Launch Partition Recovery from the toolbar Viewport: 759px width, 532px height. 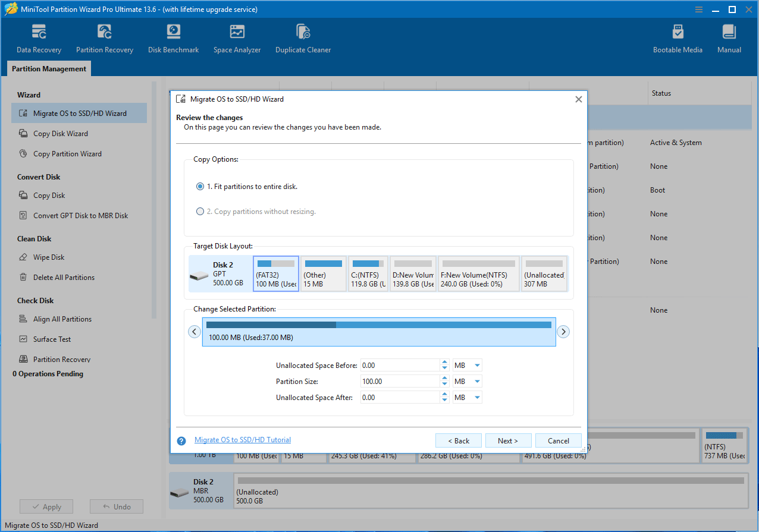point(105,39)
